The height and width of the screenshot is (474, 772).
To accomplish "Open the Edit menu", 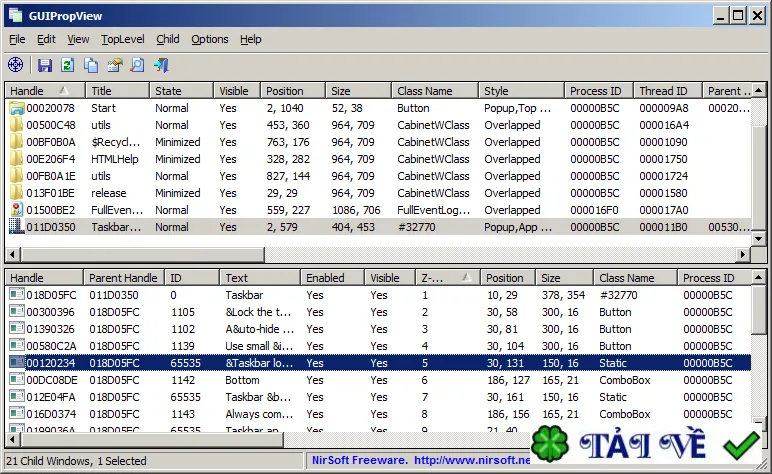I will tap(46, 39).
